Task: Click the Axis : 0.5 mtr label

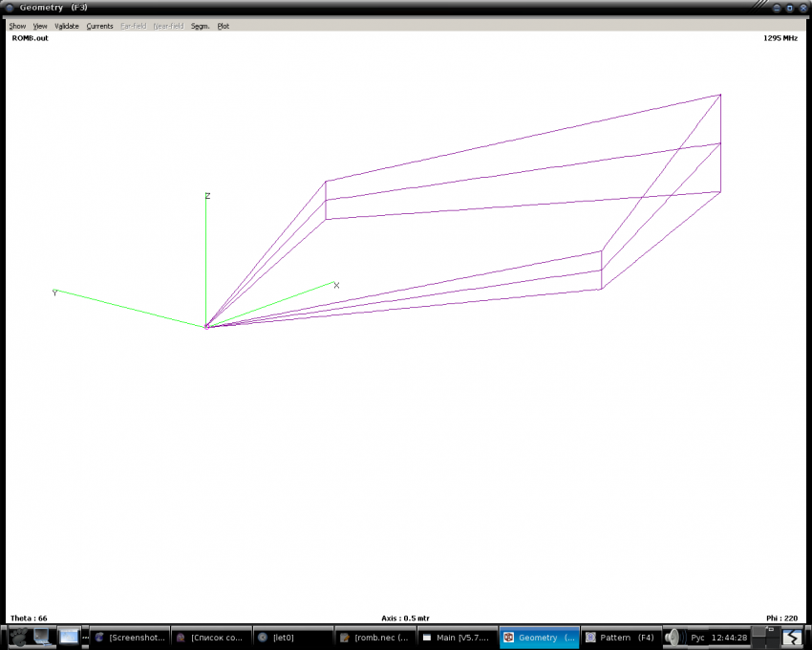Action: pyautogui.click(x=405, y=617)
